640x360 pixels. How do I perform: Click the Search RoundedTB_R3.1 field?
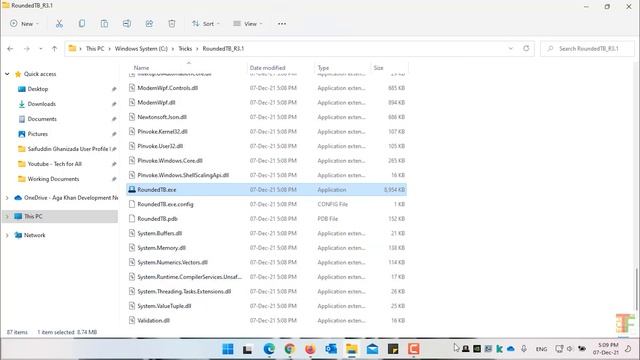click(587, 49)
